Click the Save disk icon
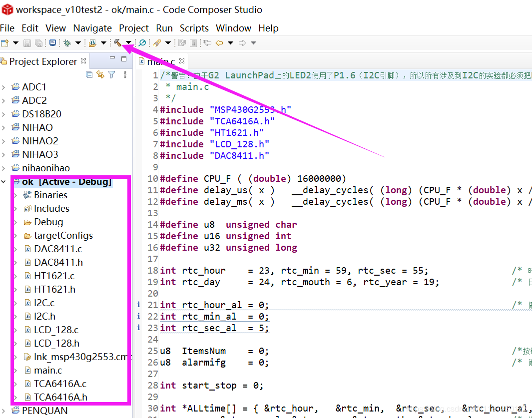Screen dimensions: 532x418 [27, 43]
